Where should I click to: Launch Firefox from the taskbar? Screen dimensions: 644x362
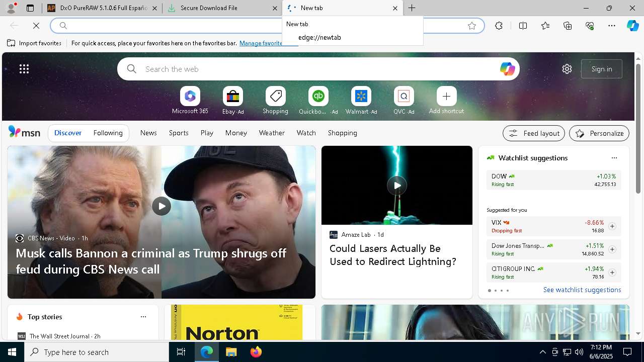(256, 352)
